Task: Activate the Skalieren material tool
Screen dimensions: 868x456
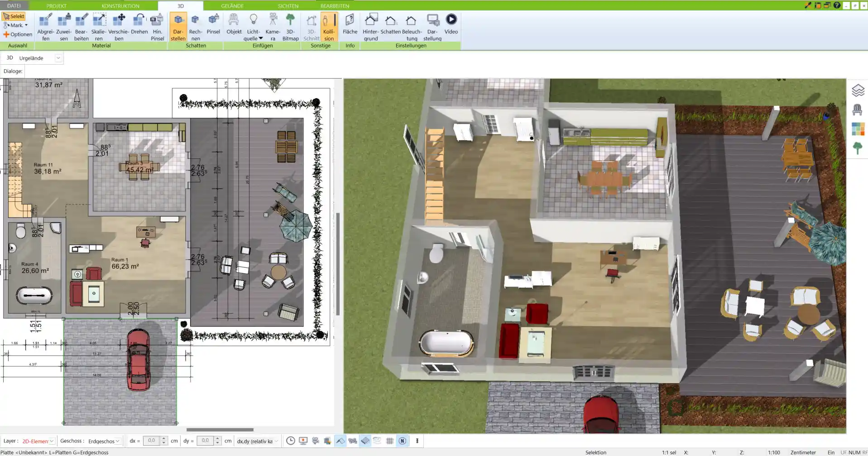Action: point(99,27)
